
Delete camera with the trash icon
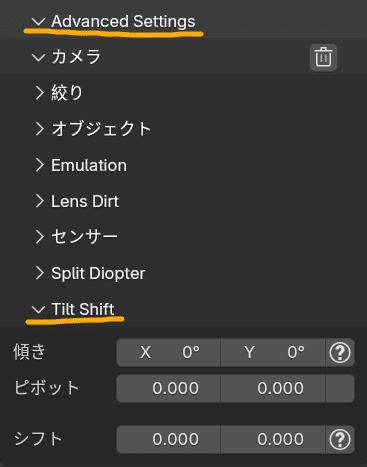pyautogui.click(x=323, y=57)
